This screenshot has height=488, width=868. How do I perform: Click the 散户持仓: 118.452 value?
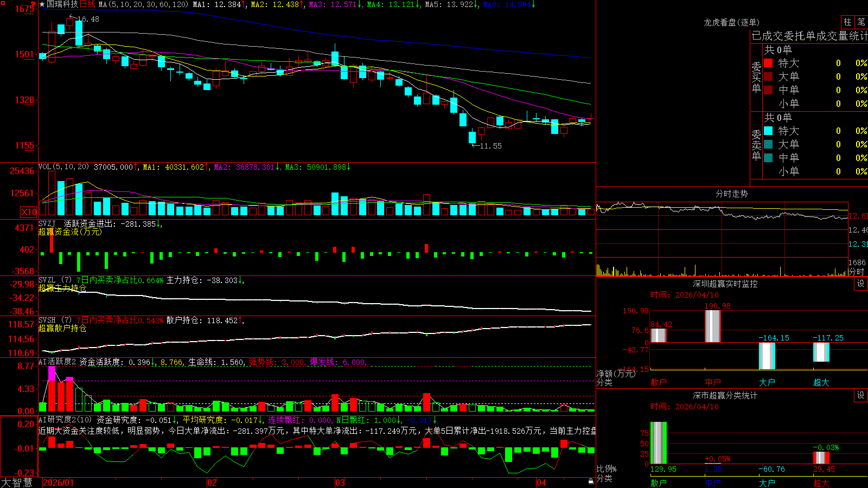202,320
